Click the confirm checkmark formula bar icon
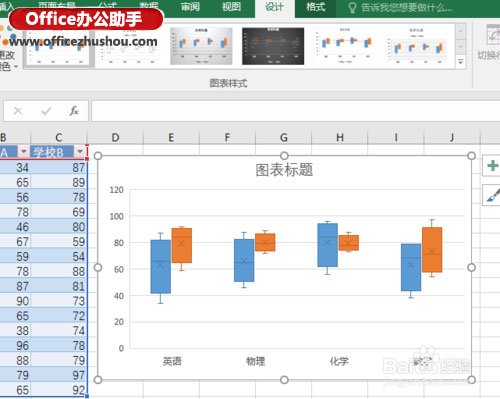 [46, 111]
